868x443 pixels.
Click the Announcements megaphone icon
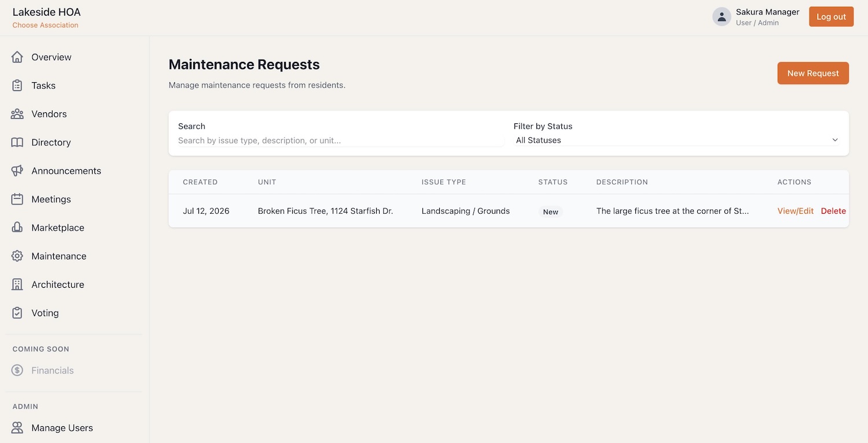17,170
